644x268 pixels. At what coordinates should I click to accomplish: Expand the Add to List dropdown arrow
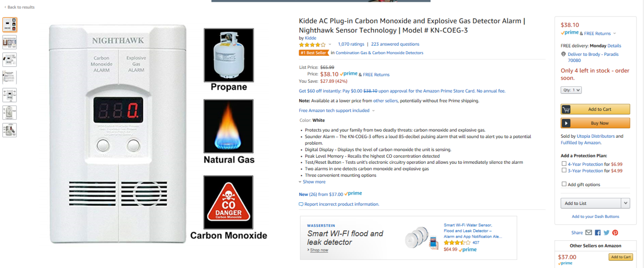(x=625, y=203)
